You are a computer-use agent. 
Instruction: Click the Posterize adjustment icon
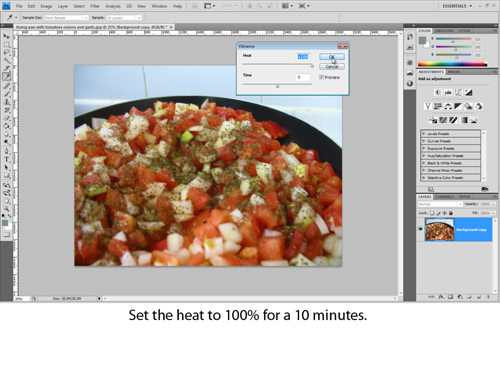coord(443,120)
